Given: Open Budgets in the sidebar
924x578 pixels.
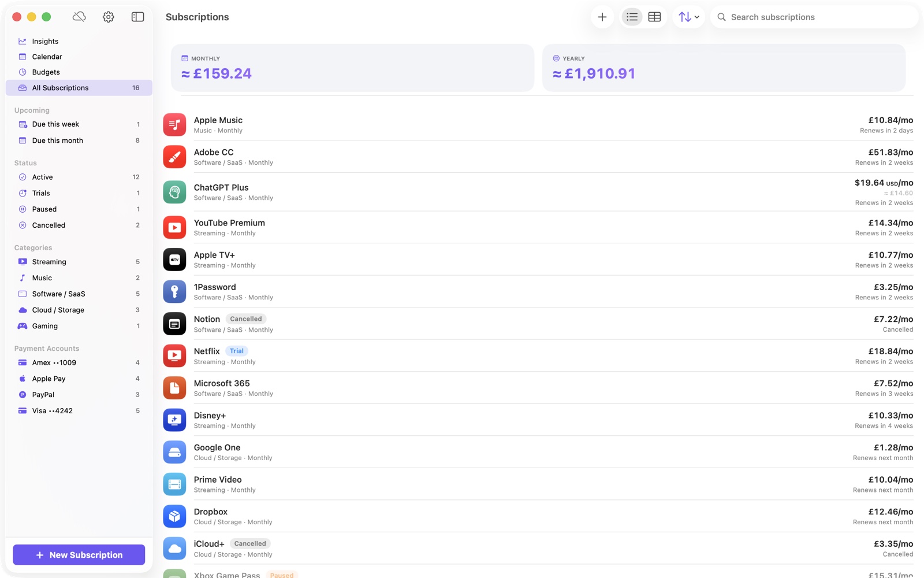Looking at the screenshot, I should point(79,72).
